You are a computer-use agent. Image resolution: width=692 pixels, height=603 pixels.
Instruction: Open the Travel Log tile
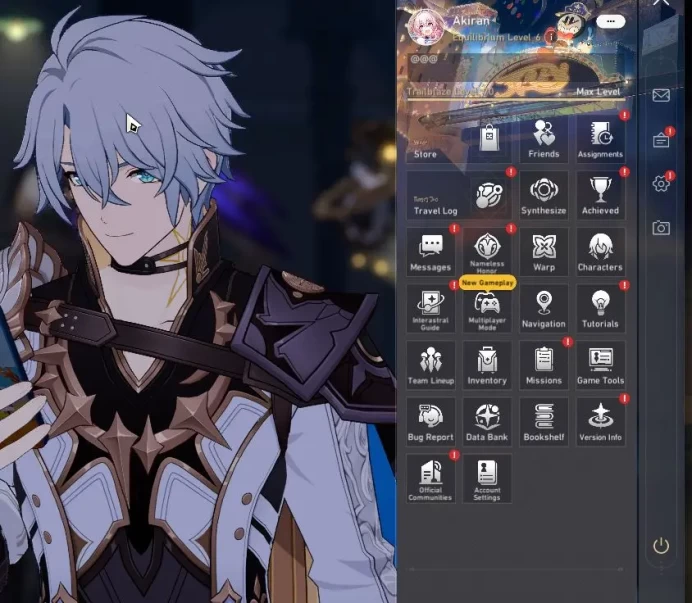(459, 196)
